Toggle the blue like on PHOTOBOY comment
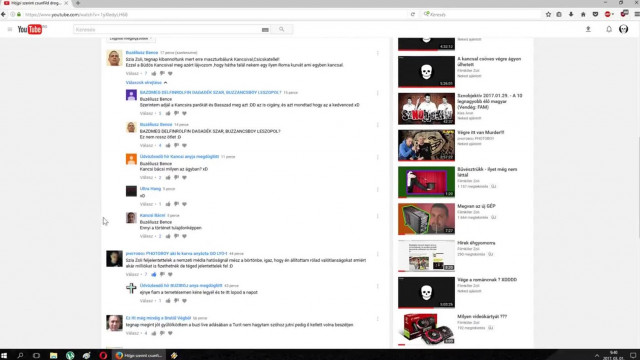Screen dimensions: 640x360 [x=154, y=274]
